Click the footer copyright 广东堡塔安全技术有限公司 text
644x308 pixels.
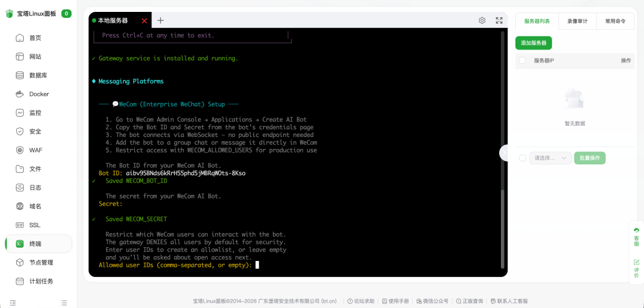coord(289,301)
